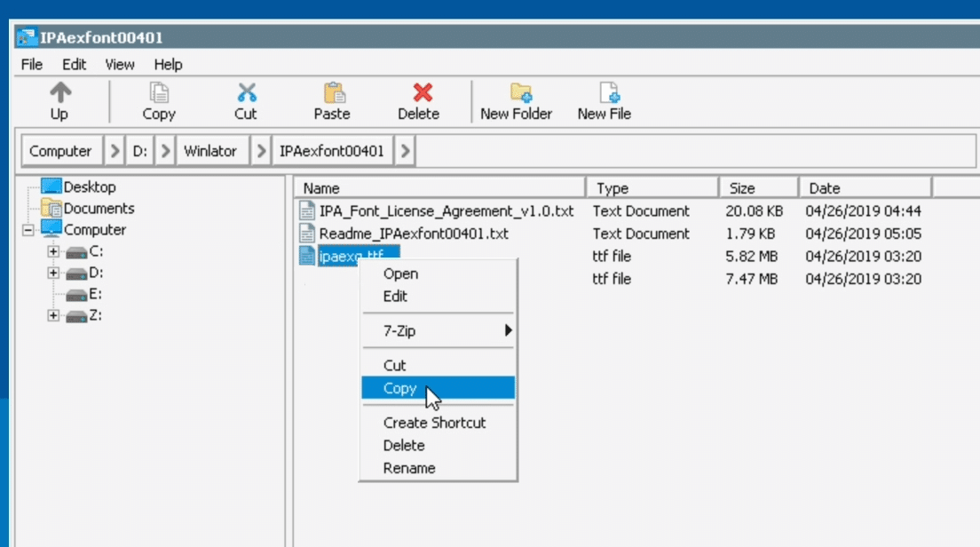Choose Rename in the context menu
Screen dimensions: 980x547
[x=439, y=468]
